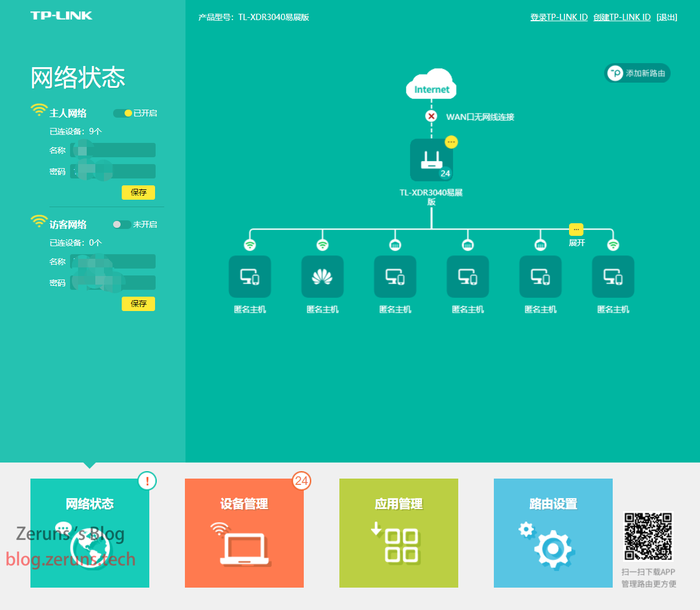
Task: Open the 路由设置 tab
Action: click(553, 533)
